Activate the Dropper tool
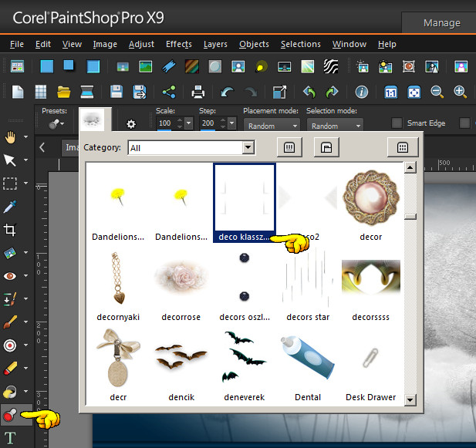 [x=10, y=207]
